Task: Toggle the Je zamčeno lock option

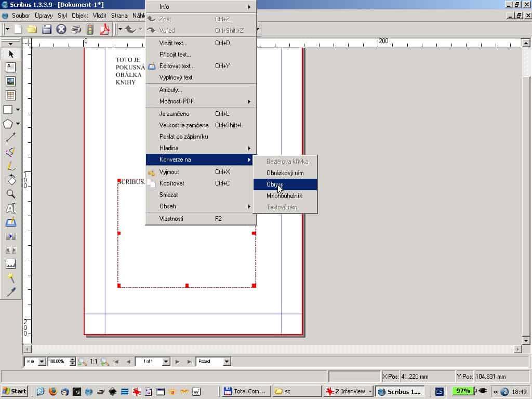Action: 201,114
